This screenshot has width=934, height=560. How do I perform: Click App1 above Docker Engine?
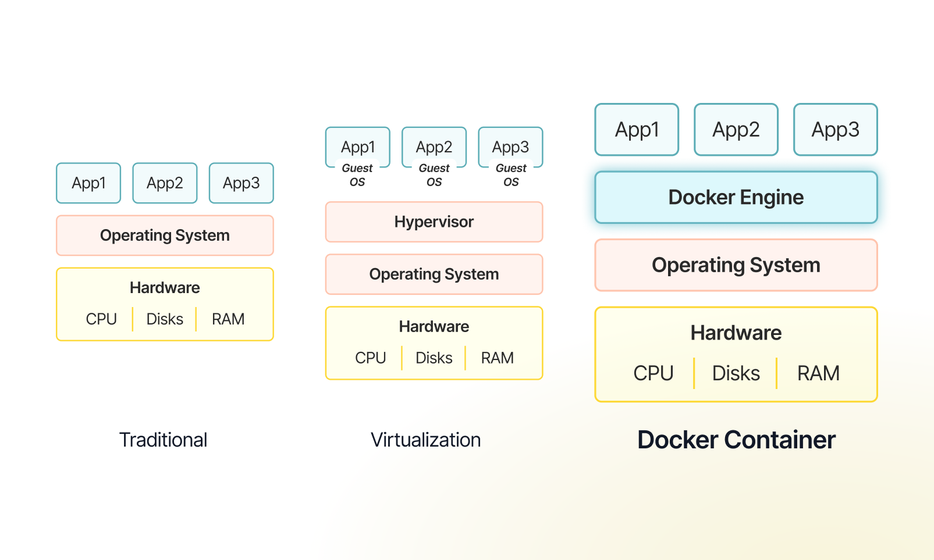637,130
